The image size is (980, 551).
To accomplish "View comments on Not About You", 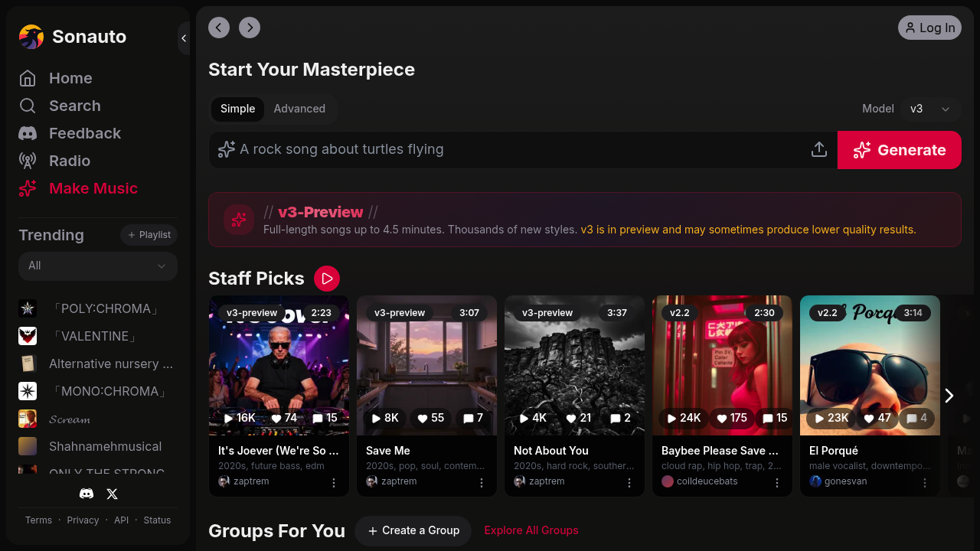I will tap(619, 419).
